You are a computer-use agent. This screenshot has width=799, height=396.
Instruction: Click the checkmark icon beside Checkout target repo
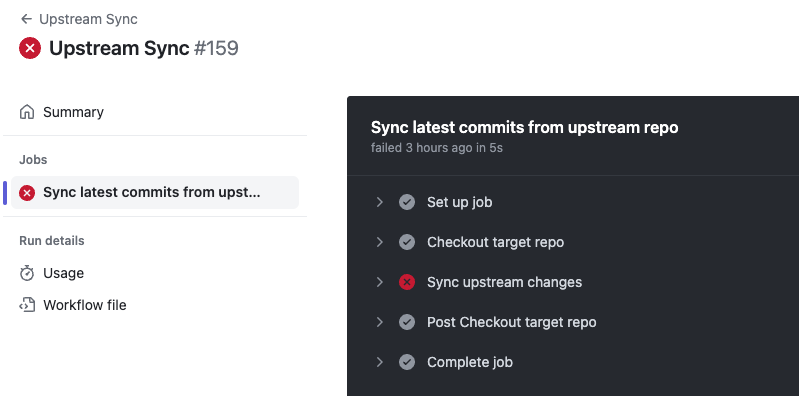tap(407, 242)
